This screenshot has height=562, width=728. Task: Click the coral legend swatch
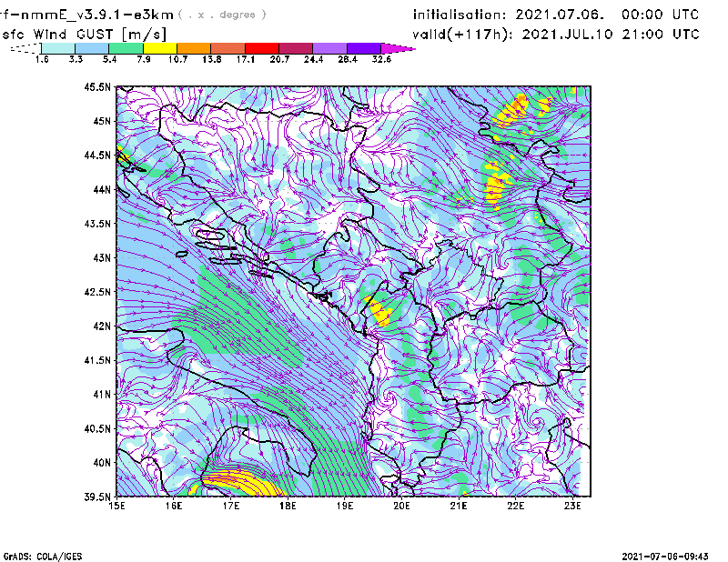click(x=228, y=48)
